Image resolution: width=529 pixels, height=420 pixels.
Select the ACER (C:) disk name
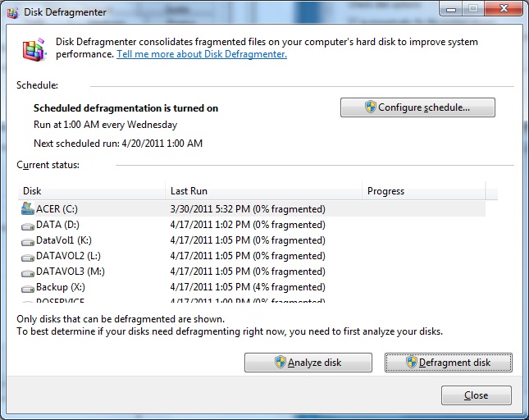pyautogui.click(x=57, y=209)
